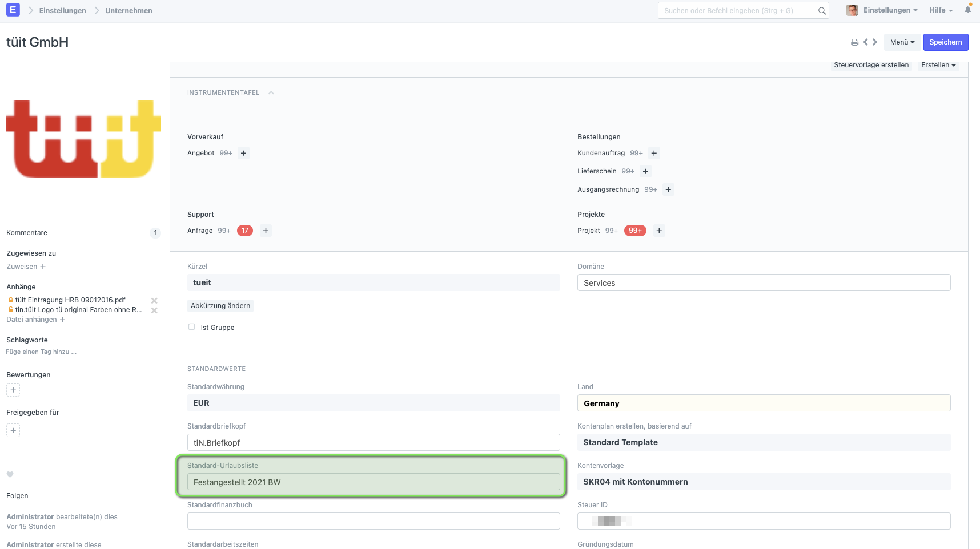Click the Steuer ID input field
This screenshot has width=980, height=549.
tap(764, 521)
